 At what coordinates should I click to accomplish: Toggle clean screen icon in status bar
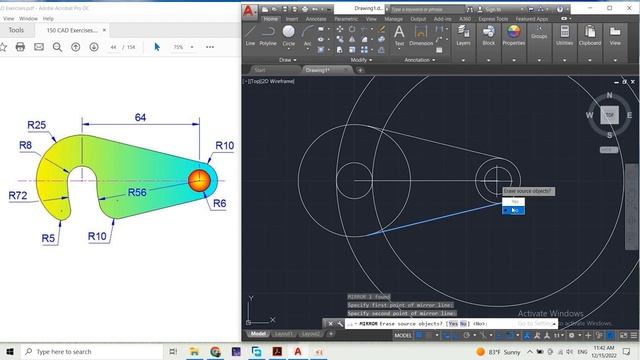click(623, 335)
